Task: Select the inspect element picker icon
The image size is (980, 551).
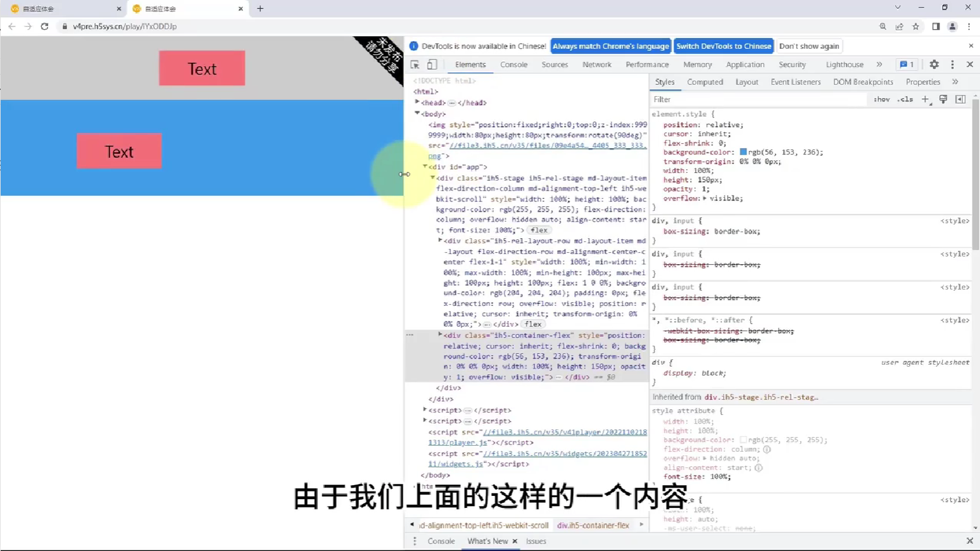Action: pyautogui.click(x=415, y=65)
